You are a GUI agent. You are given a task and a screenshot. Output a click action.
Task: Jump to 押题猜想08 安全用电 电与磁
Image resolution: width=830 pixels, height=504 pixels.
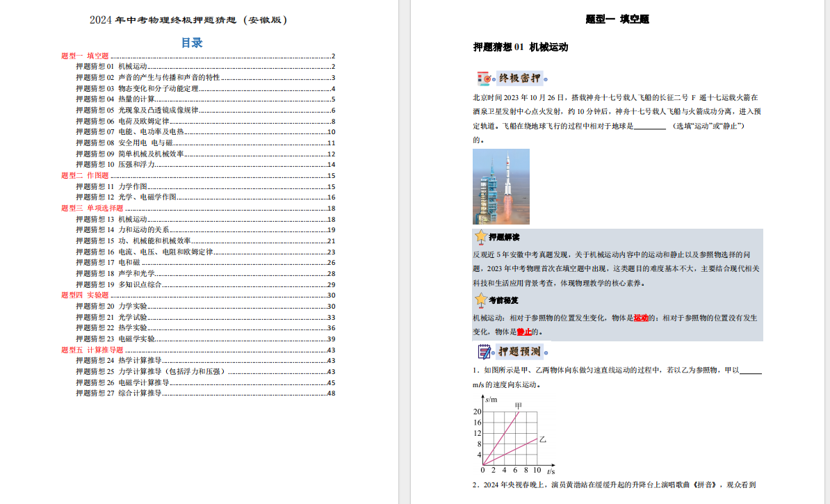coord(205,143)
